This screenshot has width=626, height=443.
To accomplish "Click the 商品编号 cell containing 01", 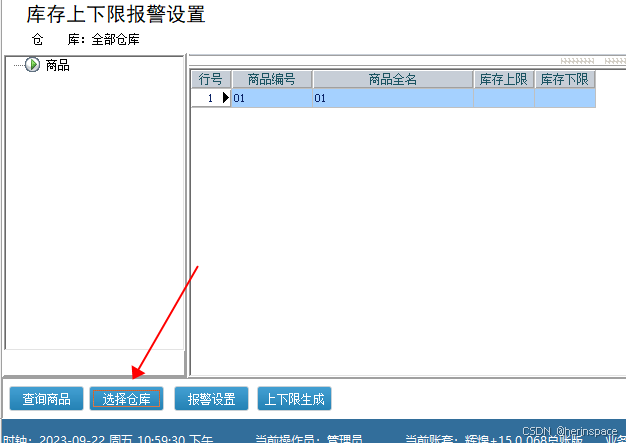I will (272, 98).
